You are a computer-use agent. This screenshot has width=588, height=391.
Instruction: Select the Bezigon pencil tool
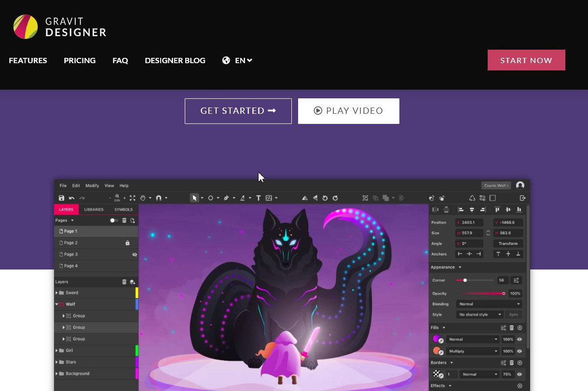(x=243, y=198)
